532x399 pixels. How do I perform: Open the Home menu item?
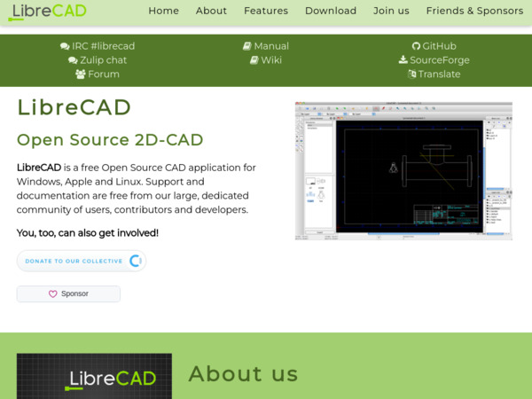163,11
